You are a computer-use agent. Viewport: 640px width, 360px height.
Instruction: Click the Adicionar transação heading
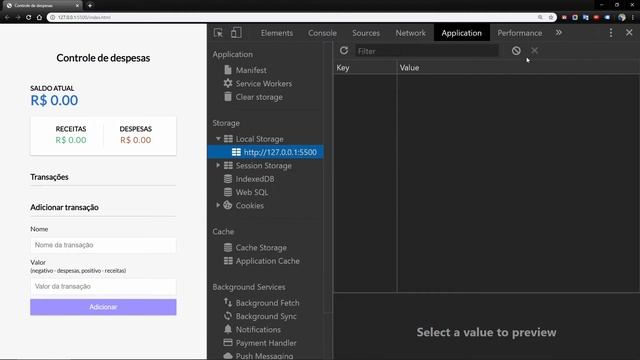[x=64, y=207]
